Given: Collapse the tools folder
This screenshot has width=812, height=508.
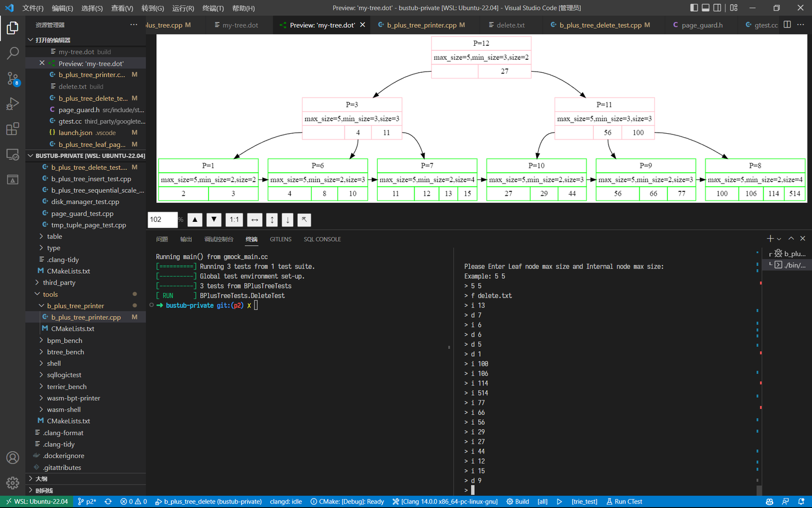Looking at the screenshot, I should (50, 294).
